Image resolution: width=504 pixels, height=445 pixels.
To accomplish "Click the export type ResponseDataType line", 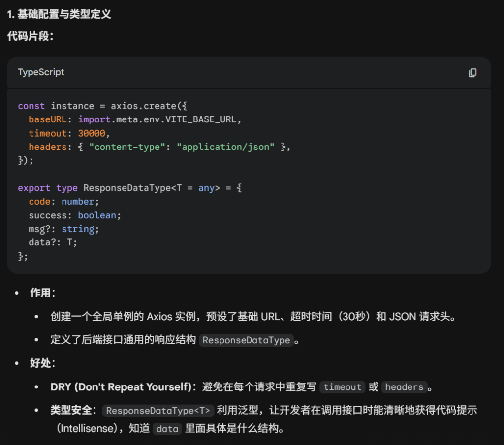I will [129, 188].
